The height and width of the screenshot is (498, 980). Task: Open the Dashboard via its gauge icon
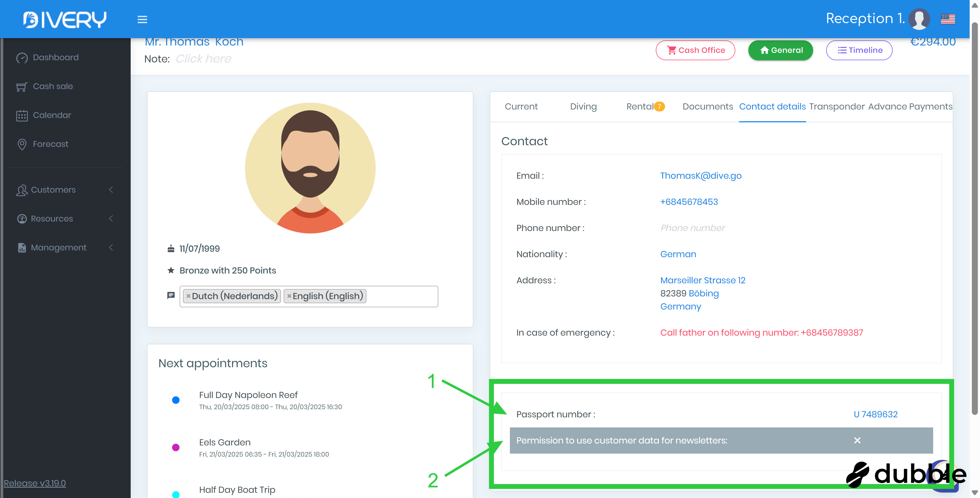click(x=22, y=57)
